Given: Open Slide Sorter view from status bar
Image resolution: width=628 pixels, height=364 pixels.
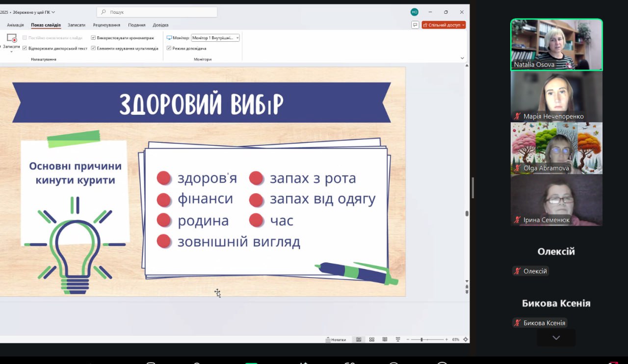Looking at the screenshot, I should point(371,339).
